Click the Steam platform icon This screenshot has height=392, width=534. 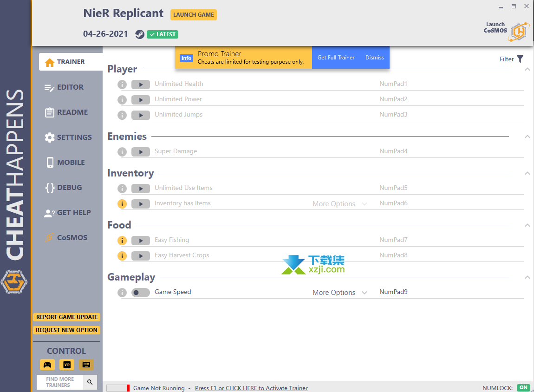click(x=140, y=34)
